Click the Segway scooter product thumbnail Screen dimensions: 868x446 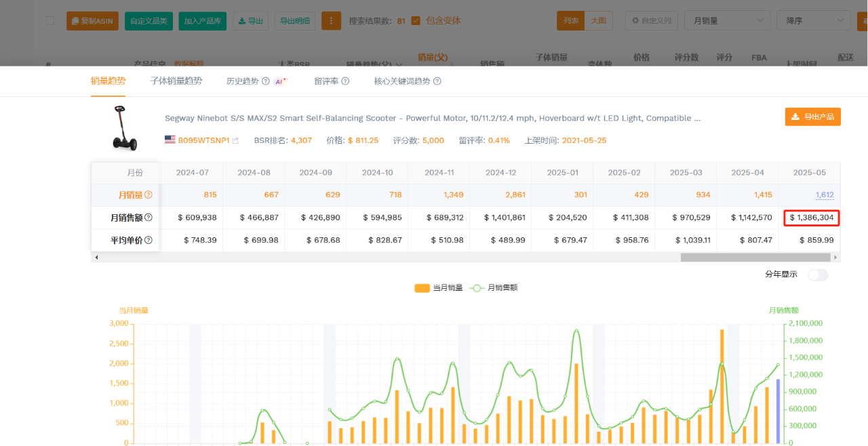coord(123,127)
